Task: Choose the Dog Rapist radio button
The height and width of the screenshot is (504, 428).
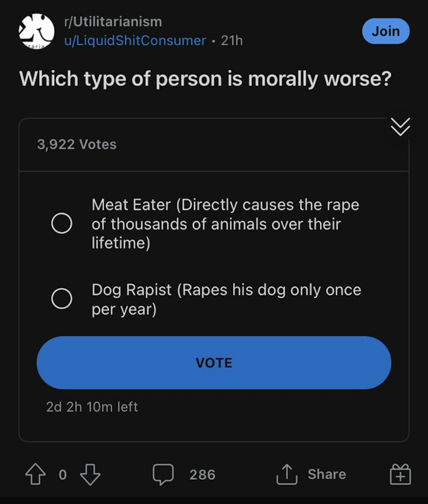Action: (62, 298)
